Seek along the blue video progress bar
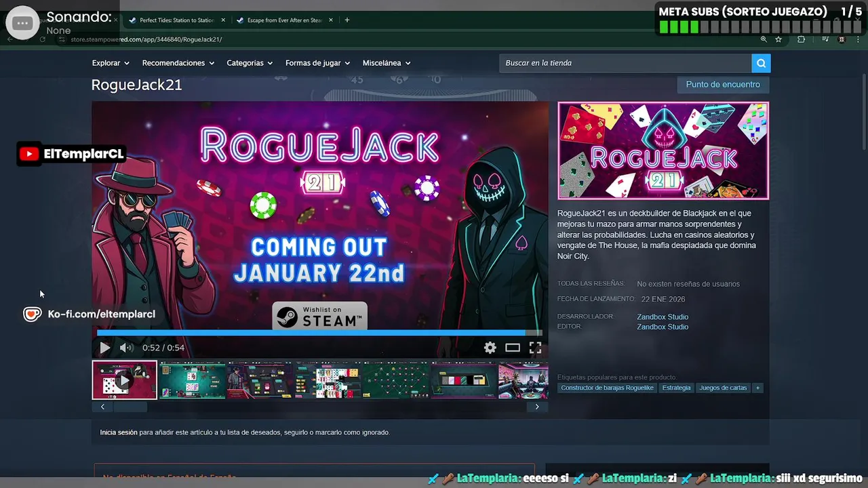 coord(319,333)
